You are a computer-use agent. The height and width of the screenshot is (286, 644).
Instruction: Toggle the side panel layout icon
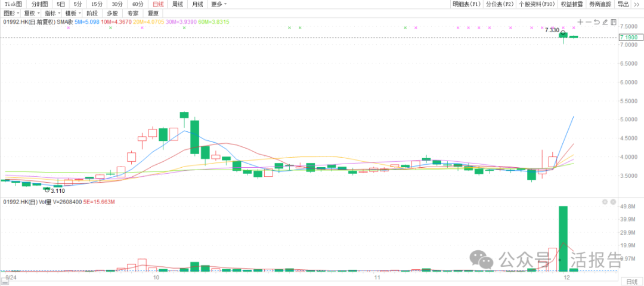(x=614, y=22)
